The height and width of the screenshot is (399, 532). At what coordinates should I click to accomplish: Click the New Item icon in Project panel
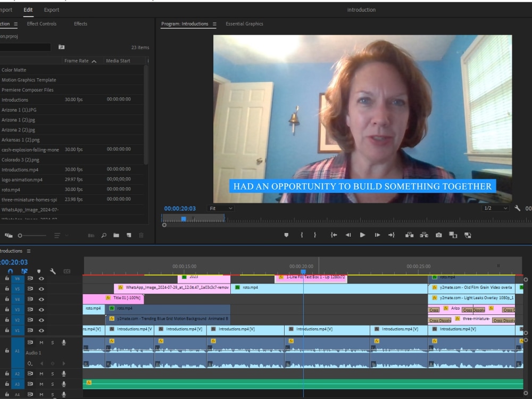(129, 235)
